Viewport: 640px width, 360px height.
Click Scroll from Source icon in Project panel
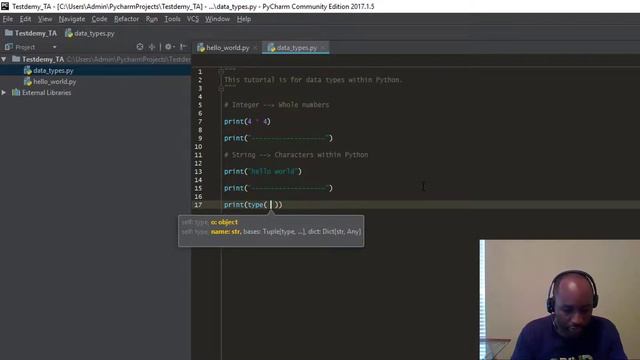[x=140, y=47]
